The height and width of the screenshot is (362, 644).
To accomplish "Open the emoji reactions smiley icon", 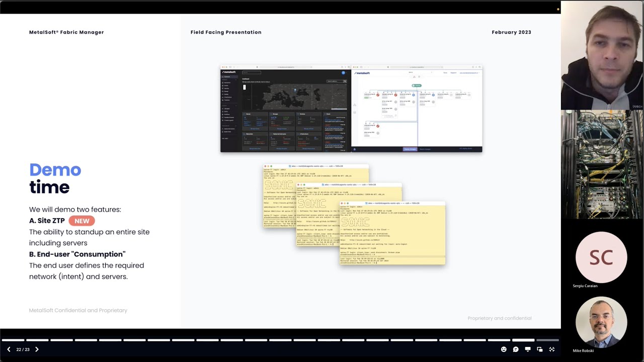I will (504, 349).
